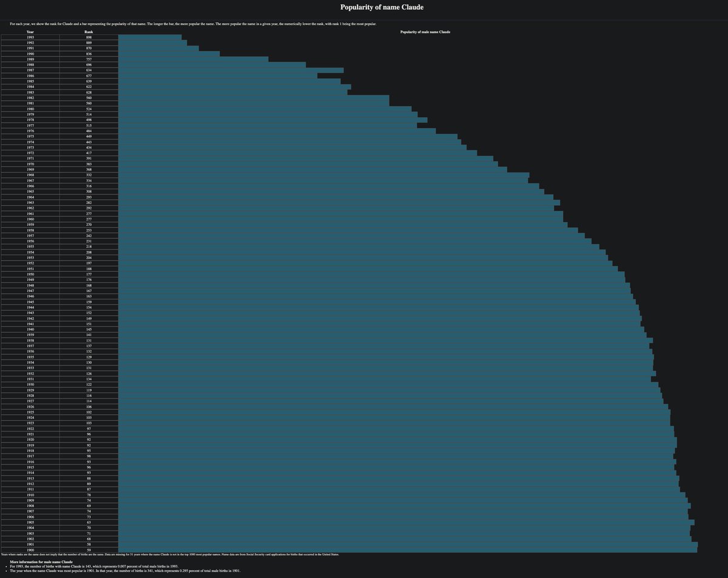Select the year cell '1976'

click(x=30, y=131)
